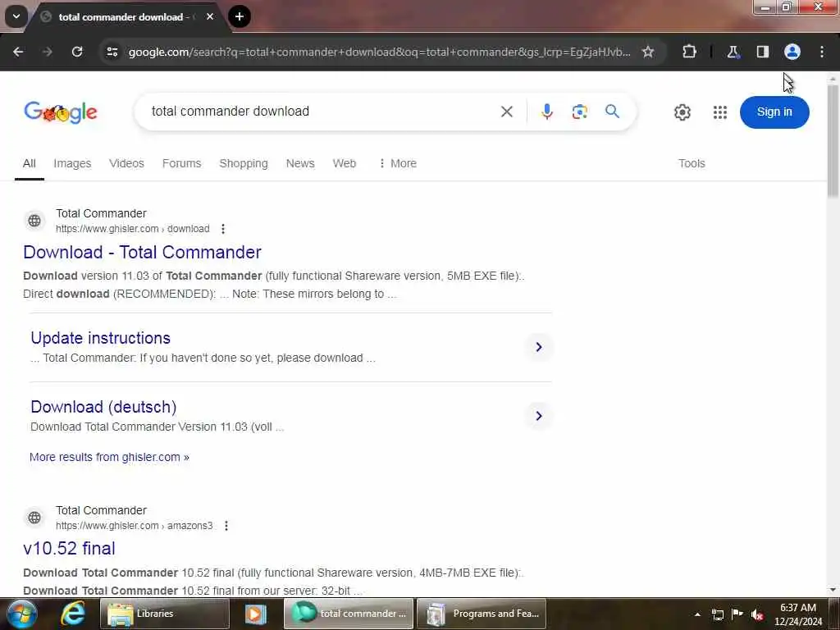840x630 pixels.
Task: Expand Update instructions chevron
Action: point(538,347)
